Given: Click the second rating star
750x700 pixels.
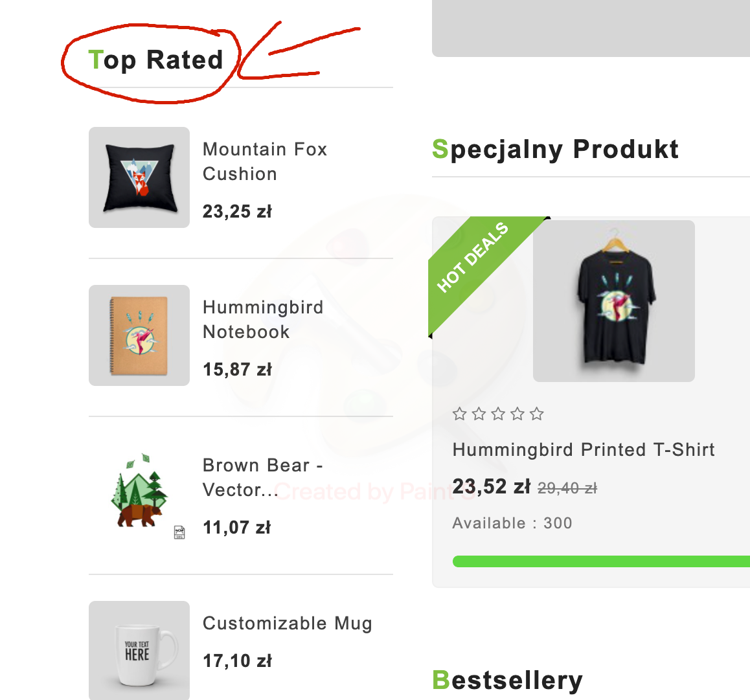Looking at the screenshot, I should 479,414.
